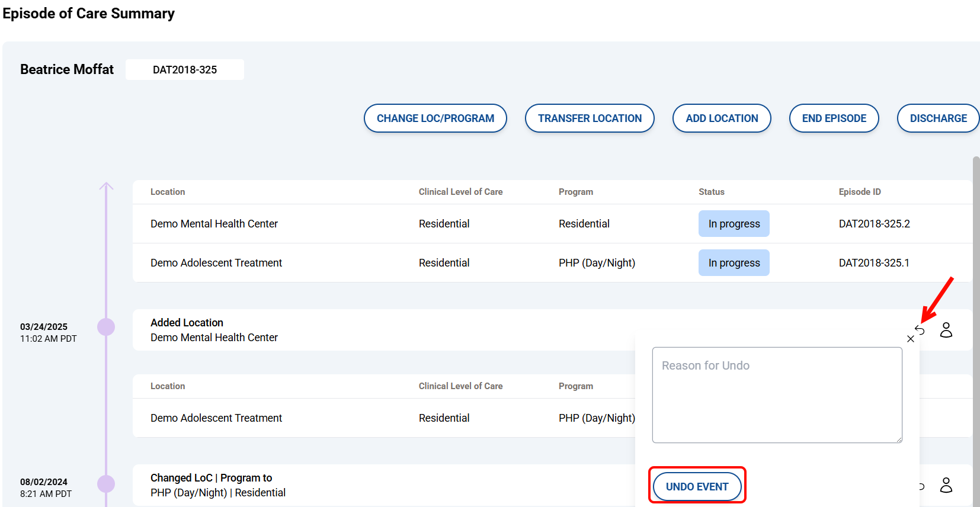Viewport: 980px width, 507px height.
Task: Click undo arrow for Added Location event
Action: pyautogui.click(x=920, y=329)
